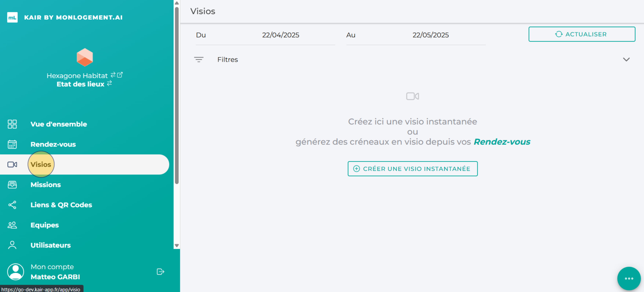The width and height of the screenshot is (644, 292).
Task: Click the Liens & QR Codes share icon
Action: (x=12, y=205)
